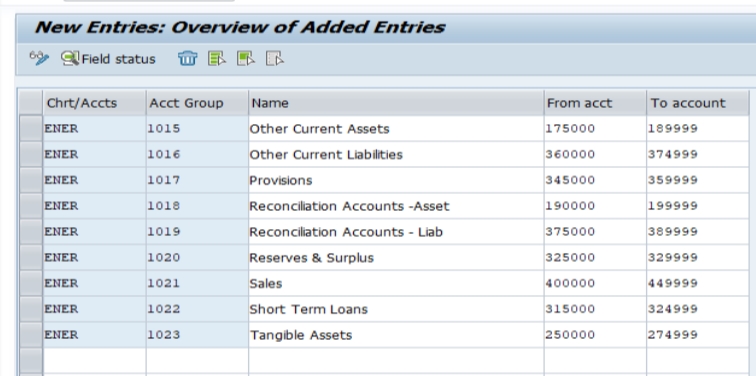Select row of account group 1016
The width and height of the screenshot is (756, 376).
pyautogui.click(x=31, y=154)
